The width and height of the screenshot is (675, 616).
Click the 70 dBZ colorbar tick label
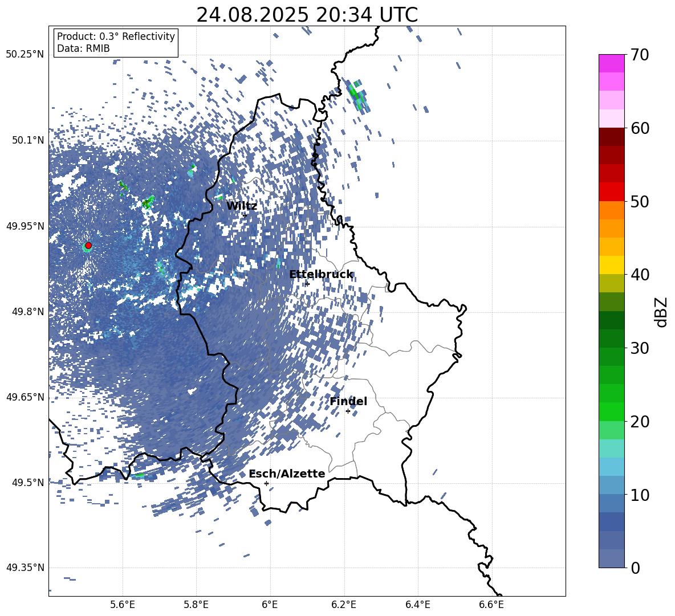click(639, 55)
